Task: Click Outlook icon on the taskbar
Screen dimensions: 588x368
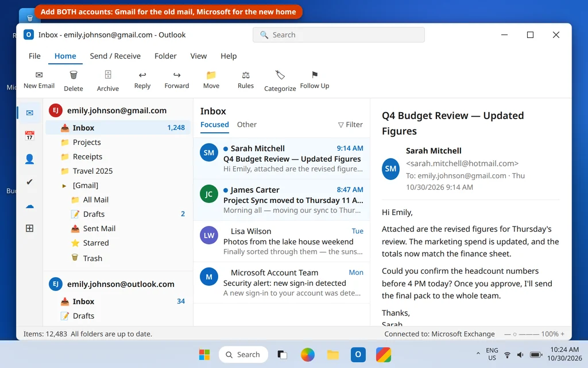Action: [x=358, y=354]
